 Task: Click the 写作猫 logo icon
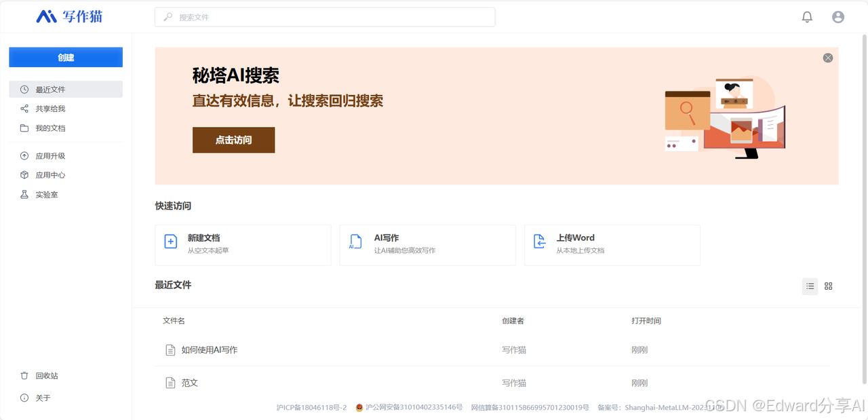point(46,16)
